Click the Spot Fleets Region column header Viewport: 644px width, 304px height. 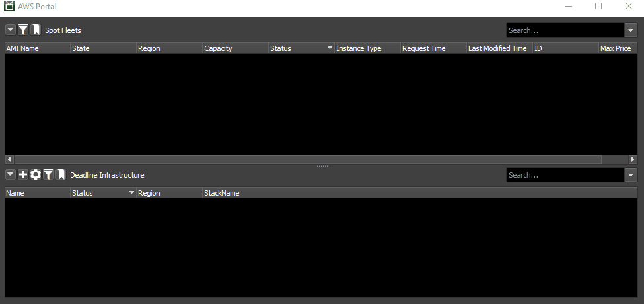point(170,48)
